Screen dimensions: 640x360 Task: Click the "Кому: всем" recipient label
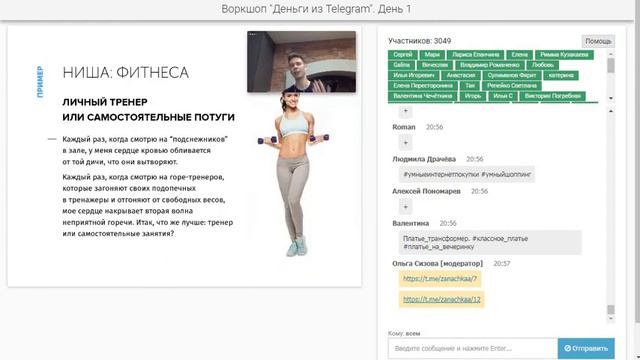pos(404,333)
